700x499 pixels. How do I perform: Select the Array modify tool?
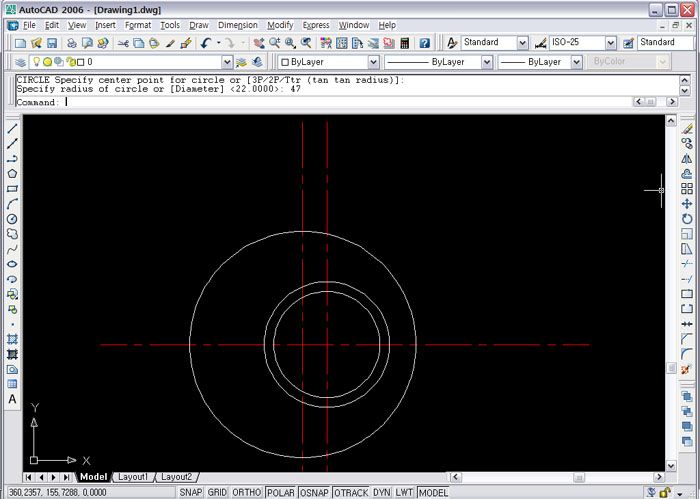[x=687, y=189]
